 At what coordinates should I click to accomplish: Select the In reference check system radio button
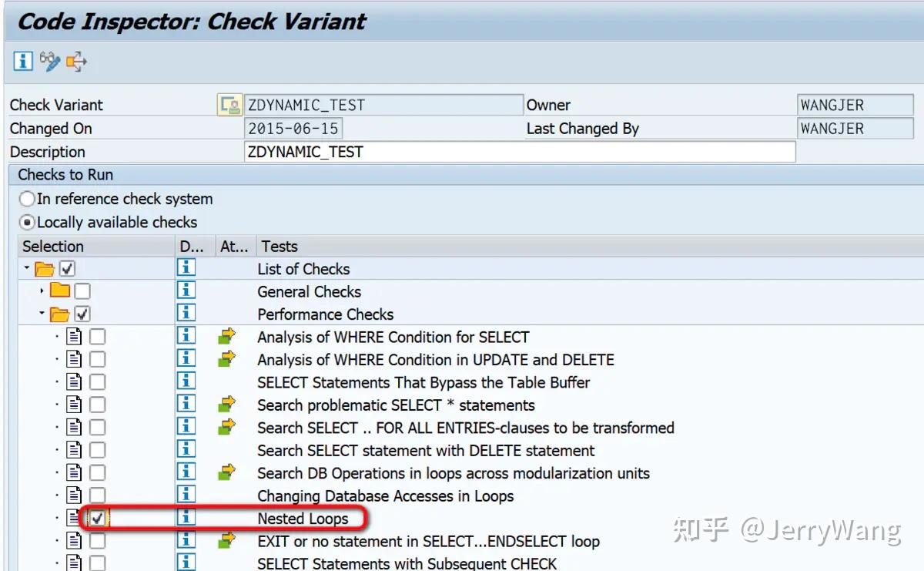[x=27, y=198]
